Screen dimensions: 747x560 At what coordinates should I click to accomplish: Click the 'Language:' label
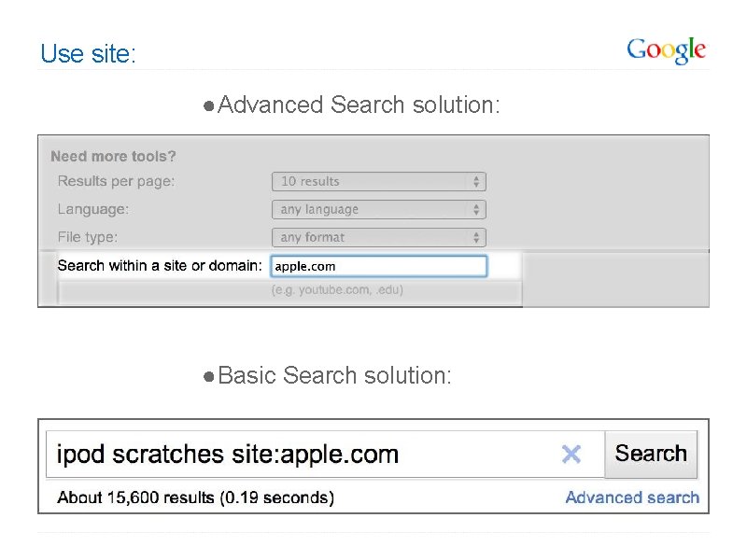[x=93, y=209]
